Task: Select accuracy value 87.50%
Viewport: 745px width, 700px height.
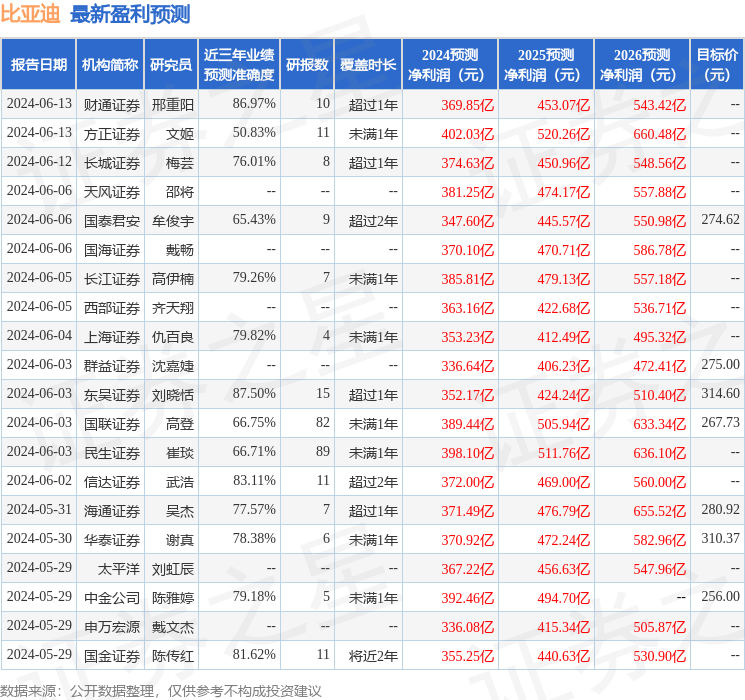Action: coord(254,393)
